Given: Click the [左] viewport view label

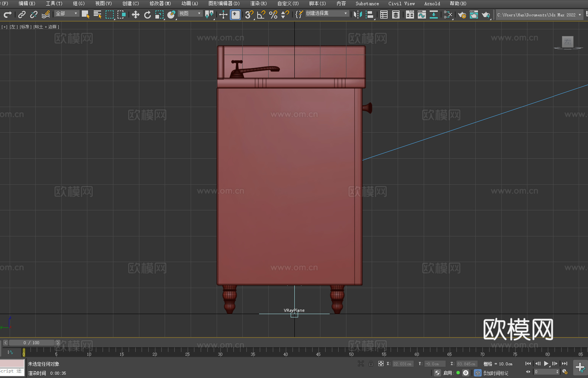Looking at the screenshot, I should pos(13,27).
